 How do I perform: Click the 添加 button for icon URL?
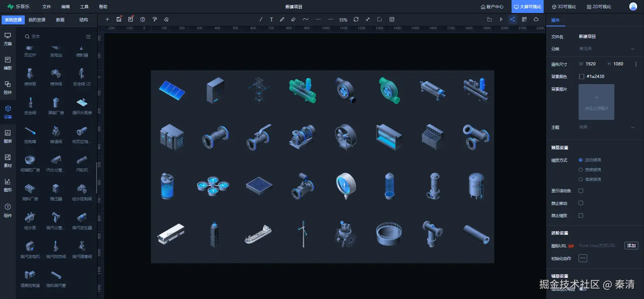(631, 246)
